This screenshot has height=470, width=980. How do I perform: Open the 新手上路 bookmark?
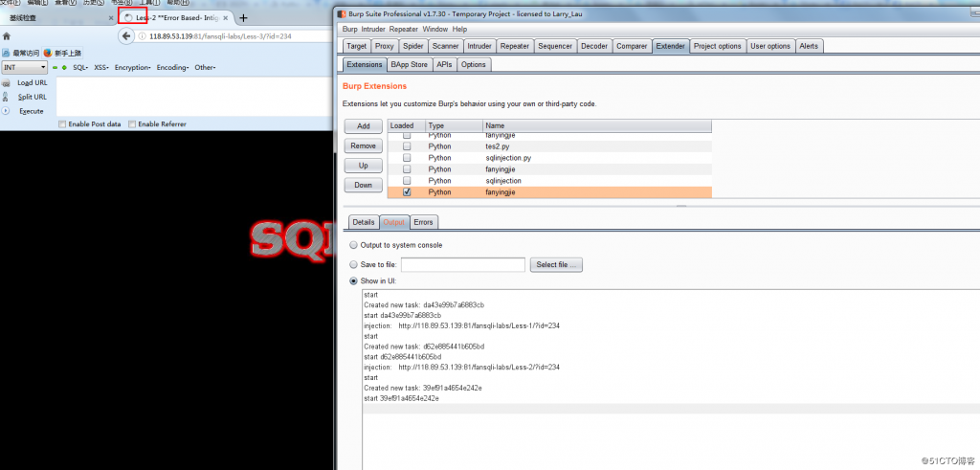click(62, 53)
